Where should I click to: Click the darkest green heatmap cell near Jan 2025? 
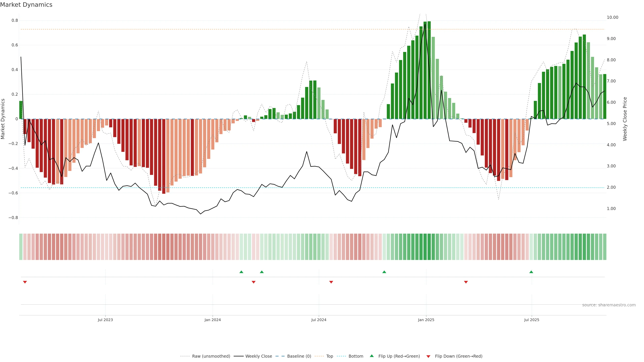point(425,247)
